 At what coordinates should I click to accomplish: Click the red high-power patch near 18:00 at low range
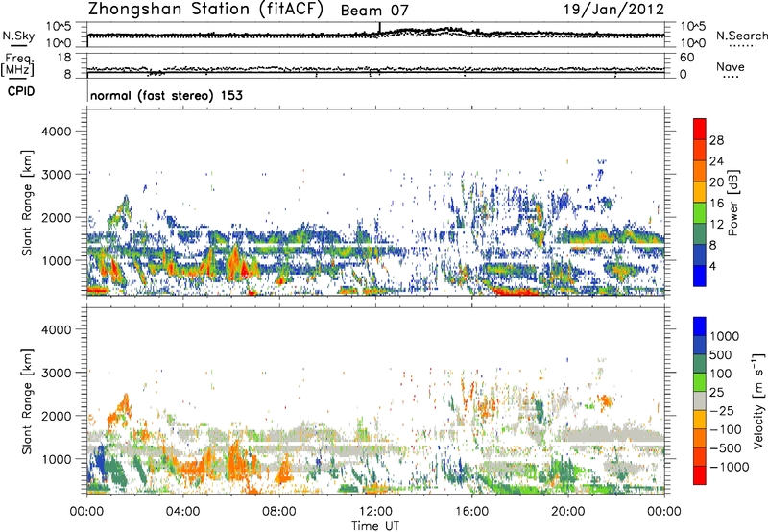[x=516, y=292]
